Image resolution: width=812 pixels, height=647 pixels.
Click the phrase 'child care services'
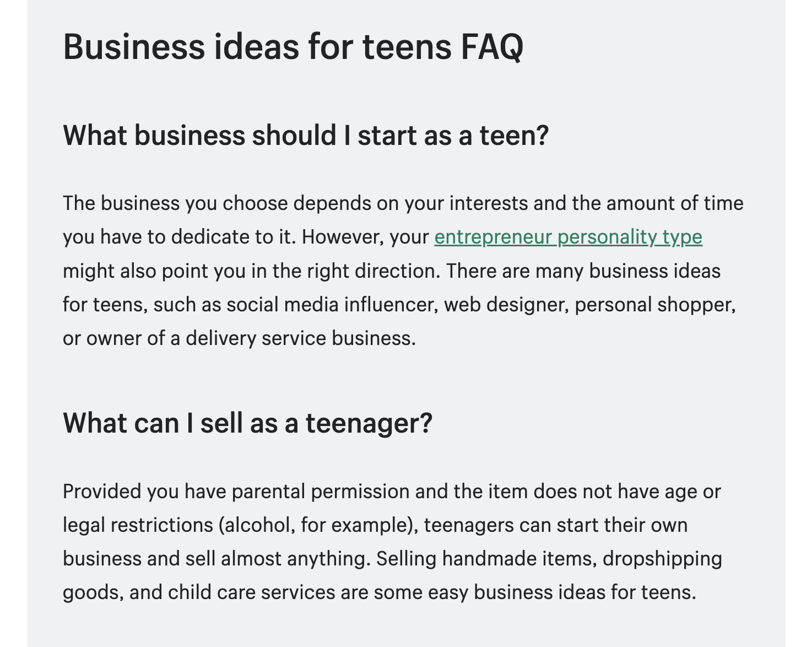click(x=252, y=592)
